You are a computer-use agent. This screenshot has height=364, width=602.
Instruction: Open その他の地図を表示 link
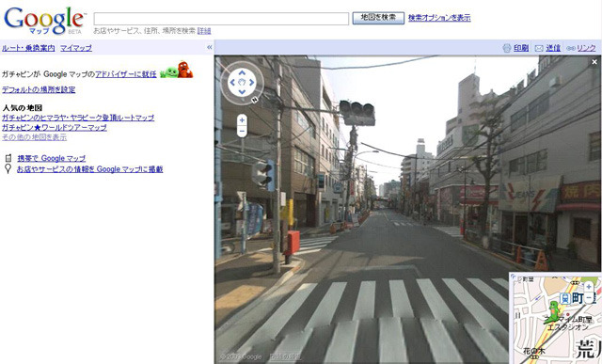[x=34, y=137]
